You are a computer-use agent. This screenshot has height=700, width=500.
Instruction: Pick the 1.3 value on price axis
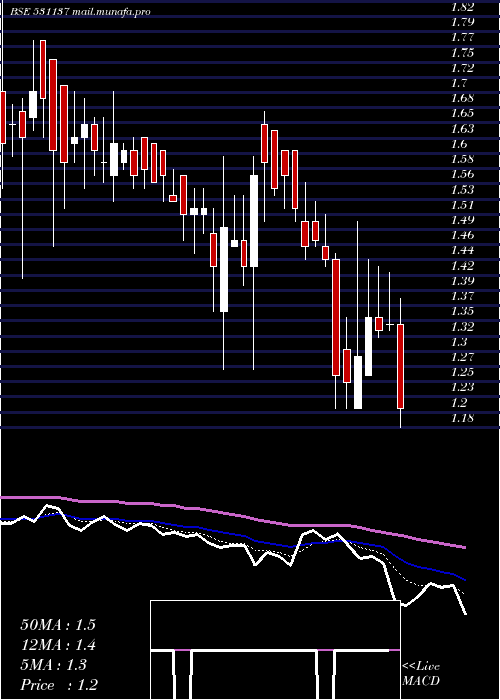pos(459,342)
